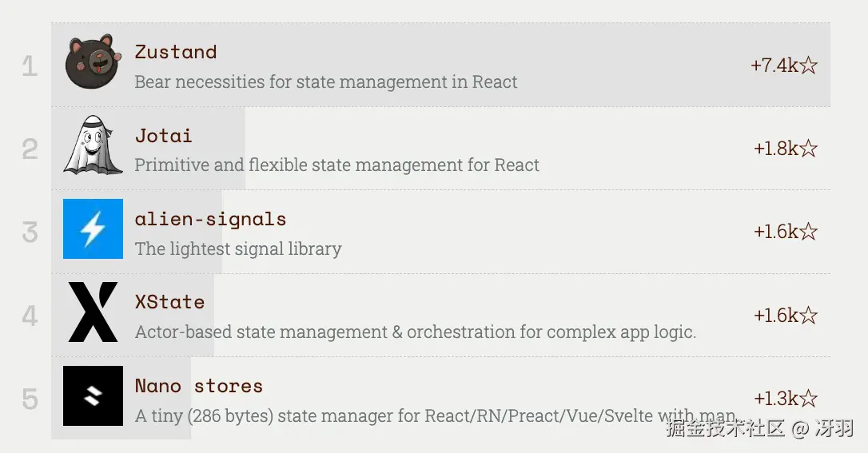Click the rank number 3
The height and width of the screenshot is (453, 868).
coord(30,232)
